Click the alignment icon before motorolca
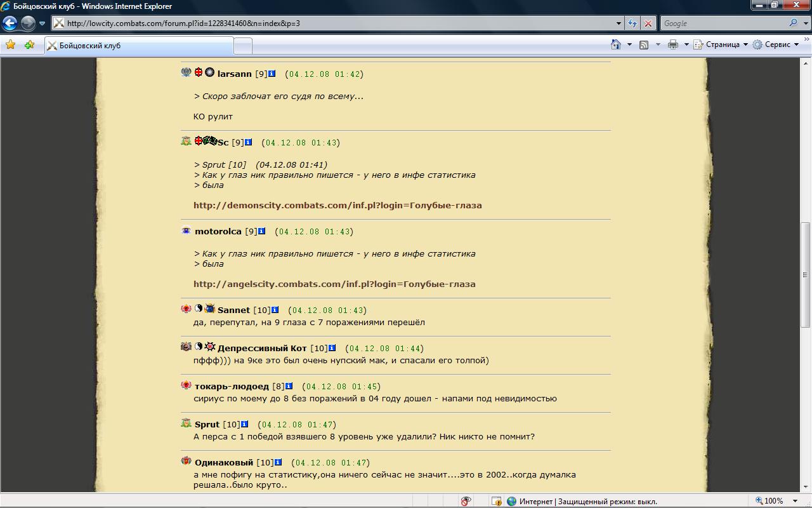The height and width of the screenshot is (508, 812). (x=186, y=230)
